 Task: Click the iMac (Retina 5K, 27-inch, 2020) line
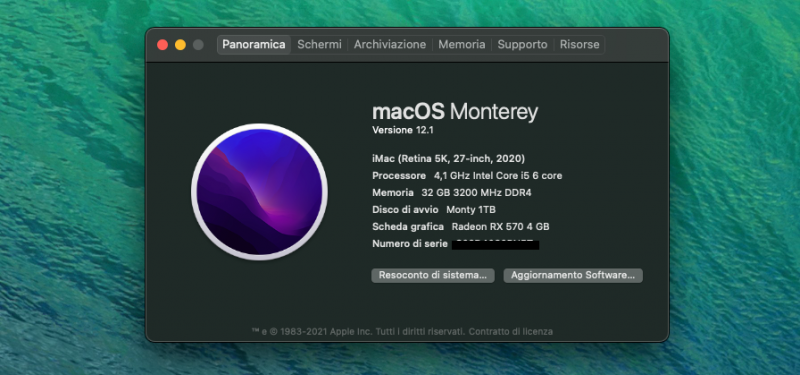click(448, 159)
